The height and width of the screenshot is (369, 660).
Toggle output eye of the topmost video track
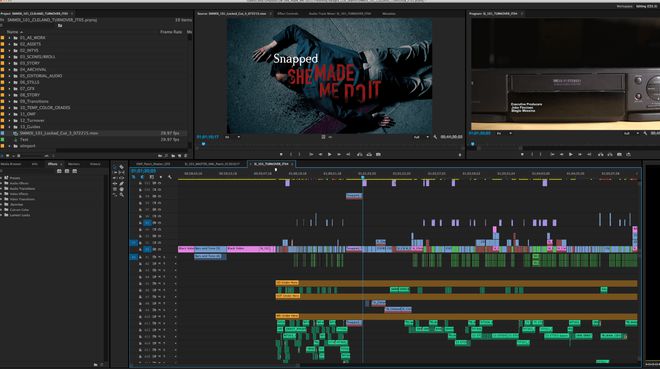tap(160, 183)
